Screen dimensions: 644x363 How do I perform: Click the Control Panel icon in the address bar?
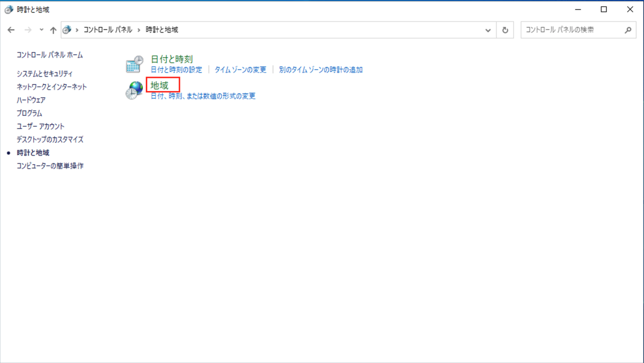pyautogui.click(x=67, y=30)
